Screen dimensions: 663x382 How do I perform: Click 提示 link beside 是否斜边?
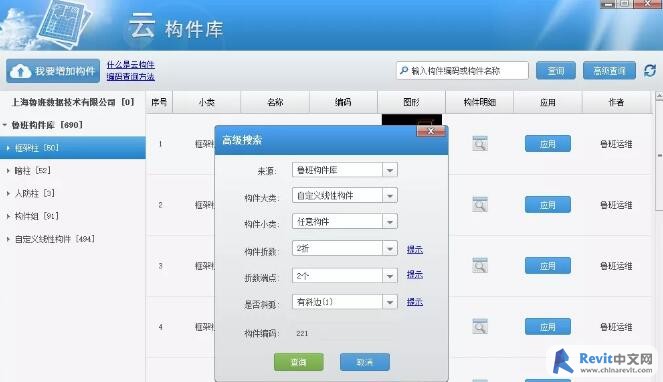(415, 302)
